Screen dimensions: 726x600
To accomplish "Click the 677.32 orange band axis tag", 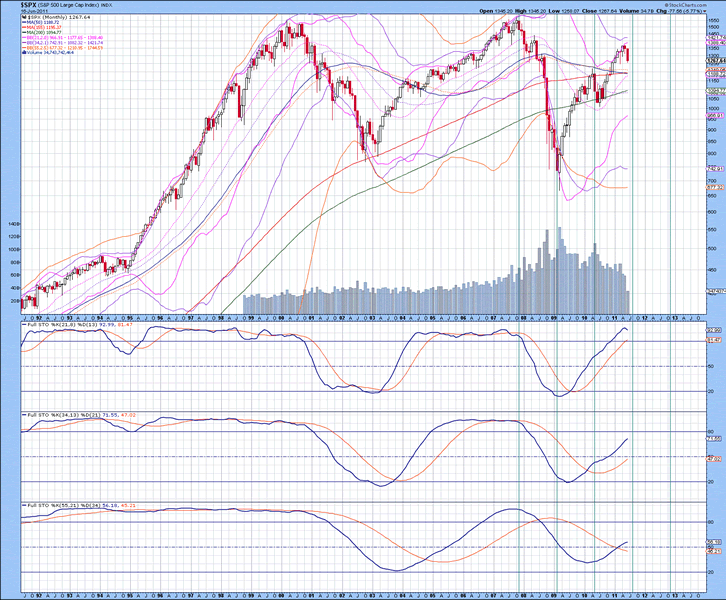I will tap(714, 187).
